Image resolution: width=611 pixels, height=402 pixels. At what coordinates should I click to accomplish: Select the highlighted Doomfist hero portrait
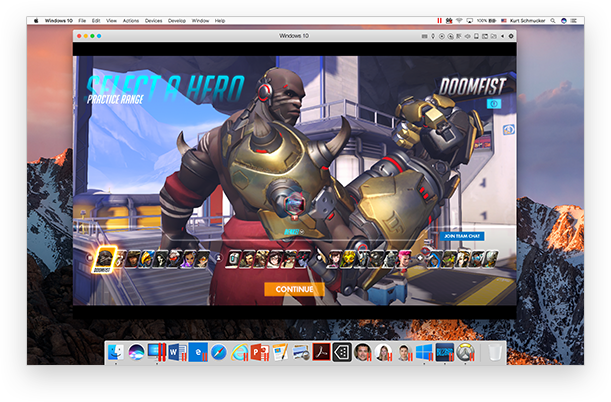(x=105, y=258)
